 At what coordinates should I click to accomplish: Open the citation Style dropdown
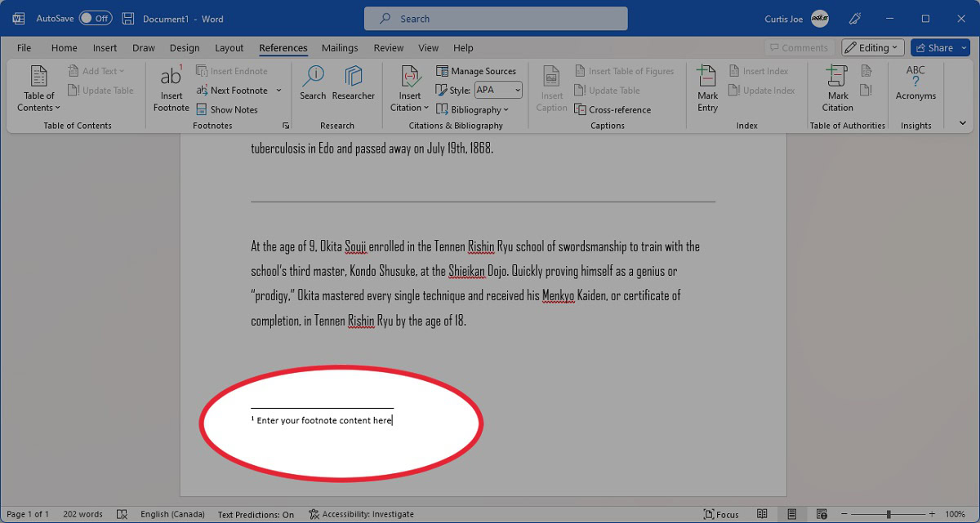(497, 90)
